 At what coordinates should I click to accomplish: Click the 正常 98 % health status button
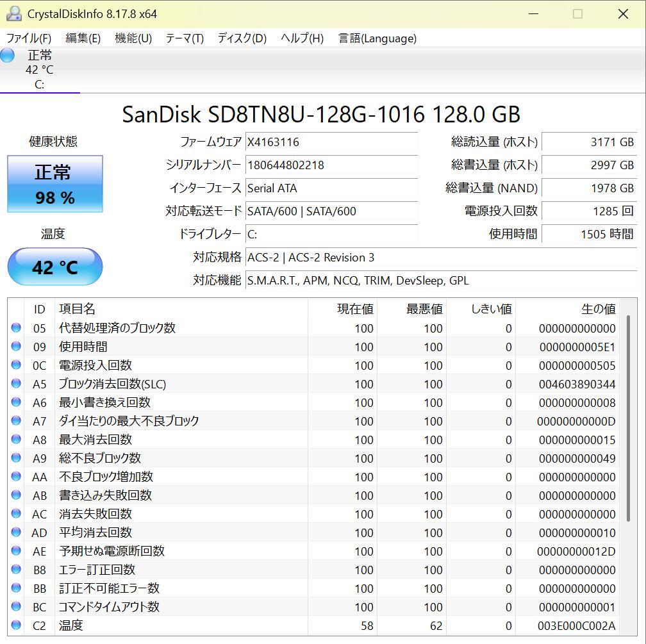(55, 184)
